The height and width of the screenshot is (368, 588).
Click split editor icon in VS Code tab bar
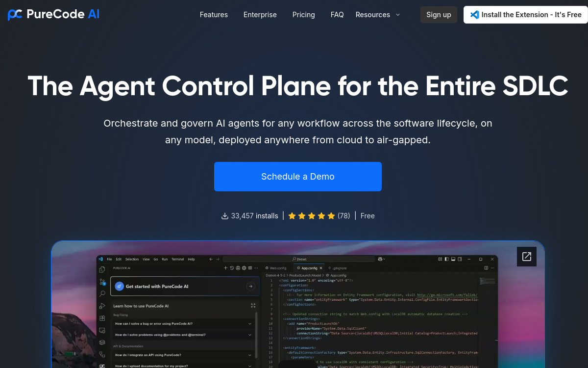click(x=486, y=268)
